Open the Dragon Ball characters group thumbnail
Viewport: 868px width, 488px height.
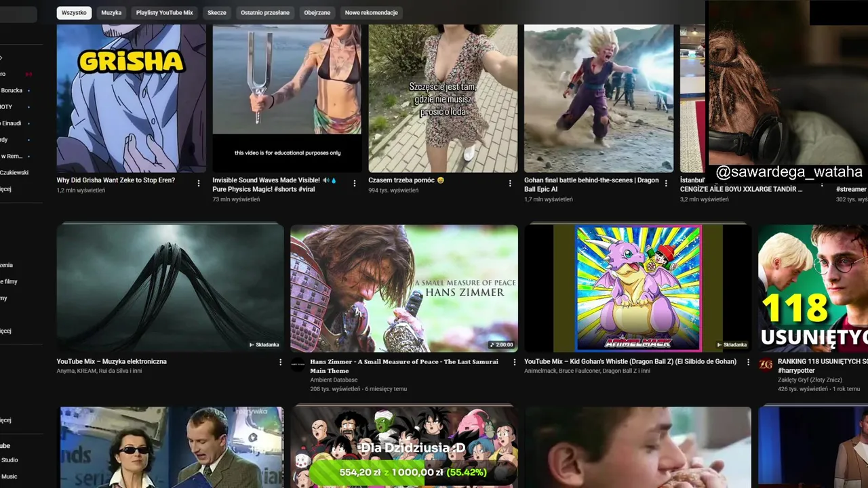[x=404, y=447]
